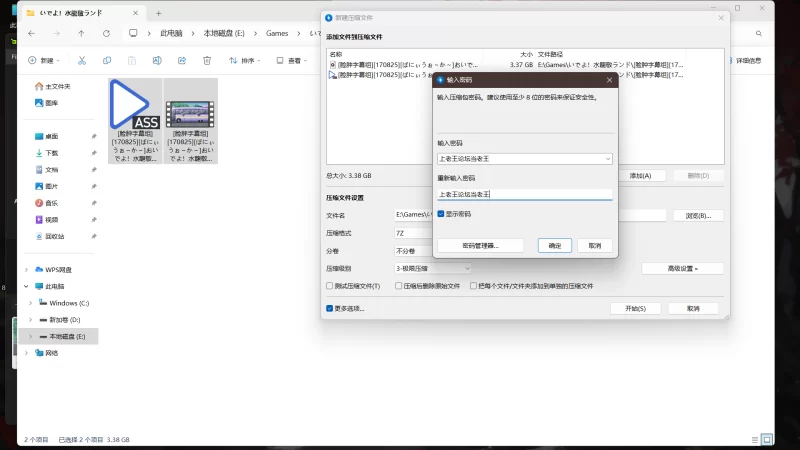The width and height of the screenshot is (800, 450).
Task: Close the いでよ! 水龍敬ランド tab
Action: point(135,13)
